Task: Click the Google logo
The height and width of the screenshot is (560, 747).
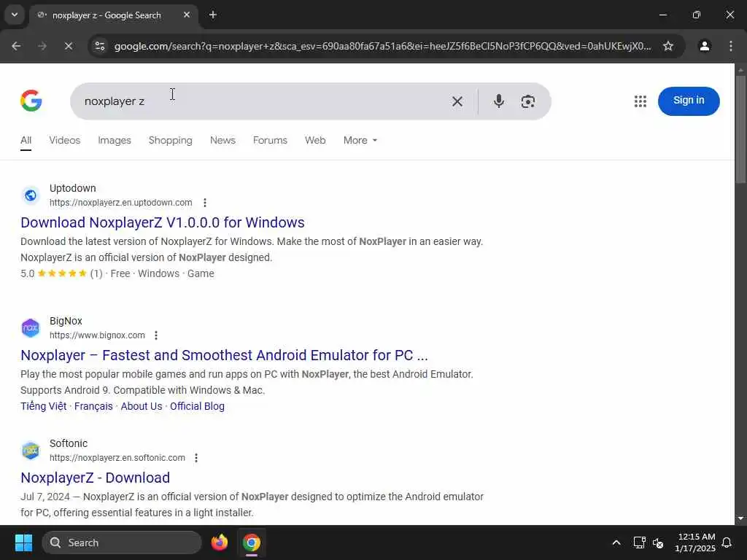Action: coord(31,101)
